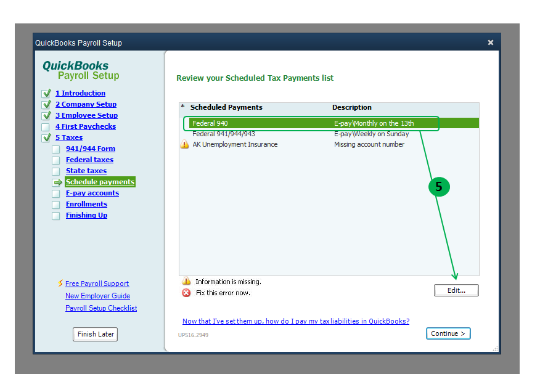Viewport: 540px width, 392px height.
Task: Click the checkmark beside 5 Taxes
Action: pyautogui.click(x=46, y=138)
